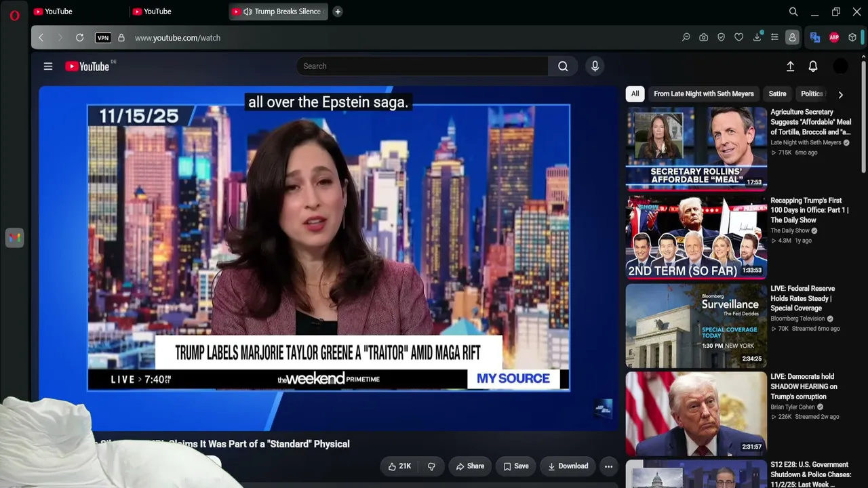Open the Secretary Rollins Affordable Meal thumbnail

click(x=696, y=149)
